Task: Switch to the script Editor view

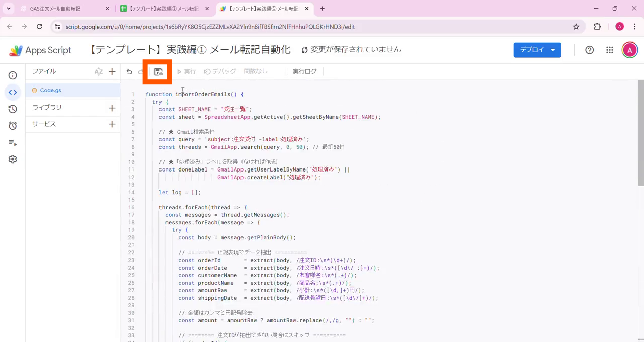Action: 12,92
